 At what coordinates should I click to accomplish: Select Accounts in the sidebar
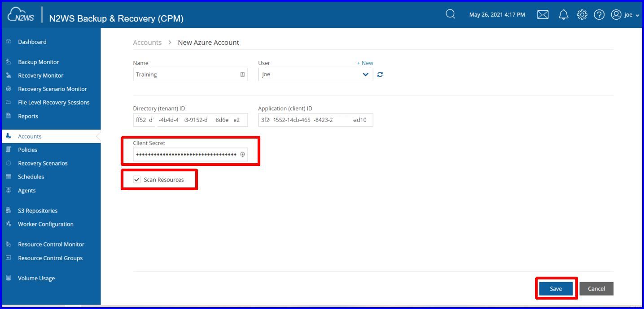click(x=30, y=136)
